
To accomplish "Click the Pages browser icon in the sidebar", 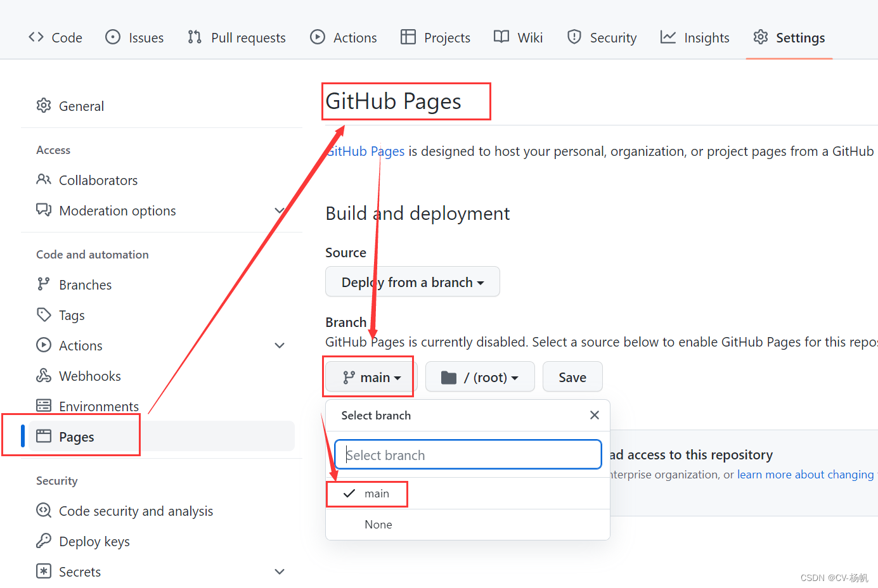I will [44, 436].
